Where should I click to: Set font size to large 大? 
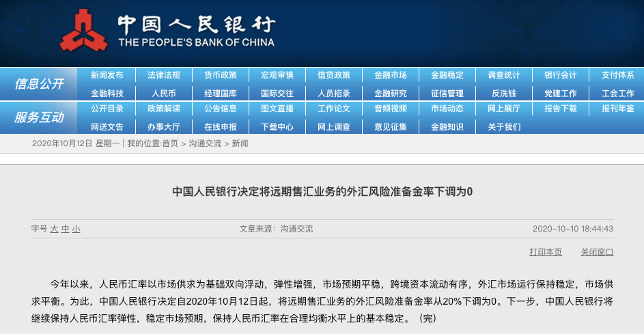[x=54, y=229]
